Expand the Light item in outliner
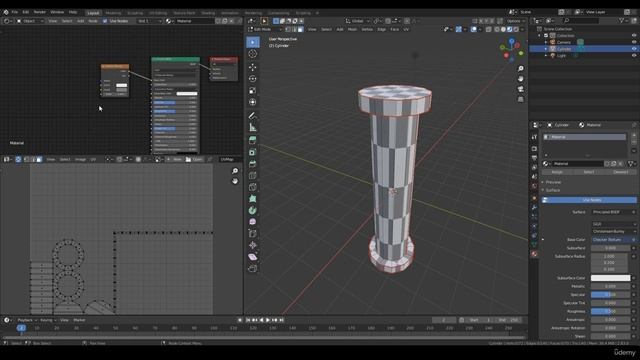The height and width of the screenshot is (360, 640). [x=546, y=55]
